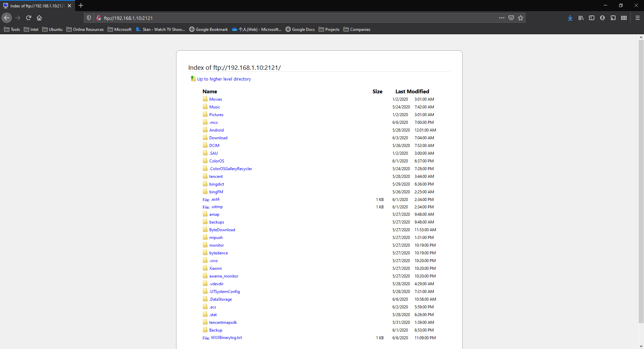Open the .ext4 file

click(215, 199)
